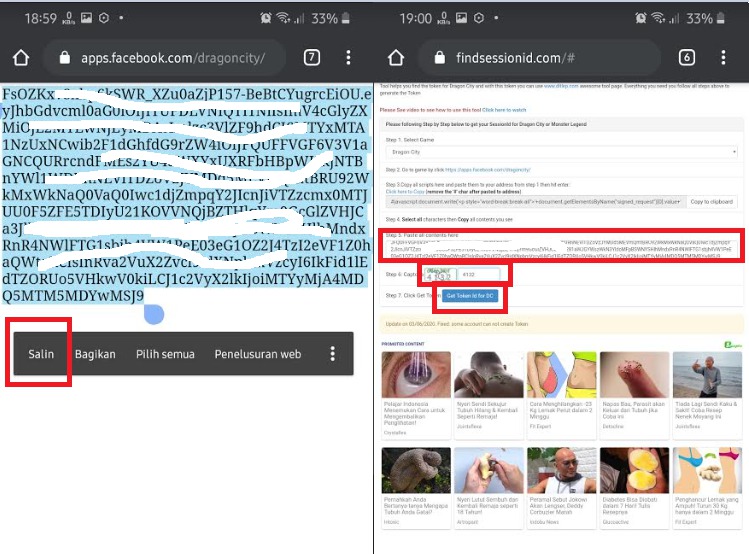Image resolution: width=749 pixels, height=554 pixels.
Task: Open the Diabetes Bisa Diobati ad thumbnail
Action: 634,470
